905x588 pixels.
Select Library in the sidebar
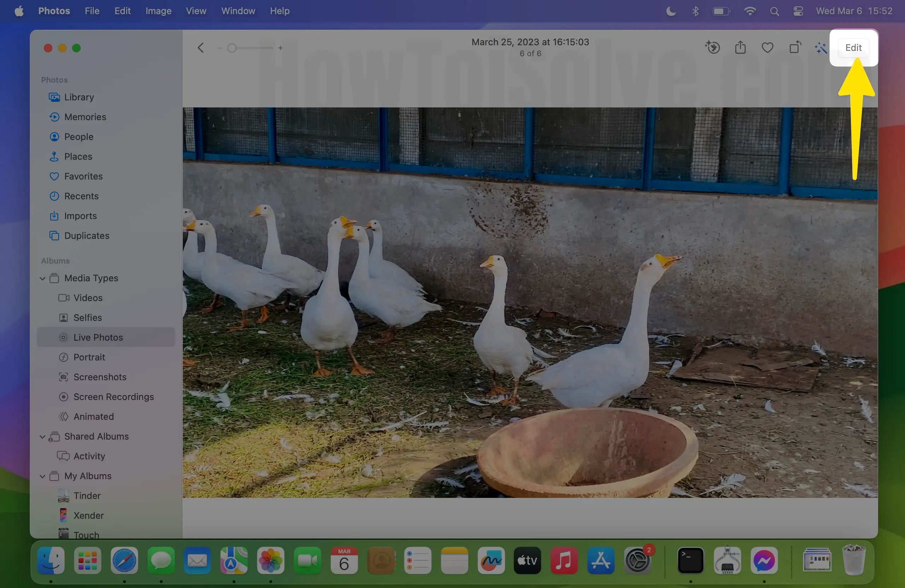click(x=79, y=97)
